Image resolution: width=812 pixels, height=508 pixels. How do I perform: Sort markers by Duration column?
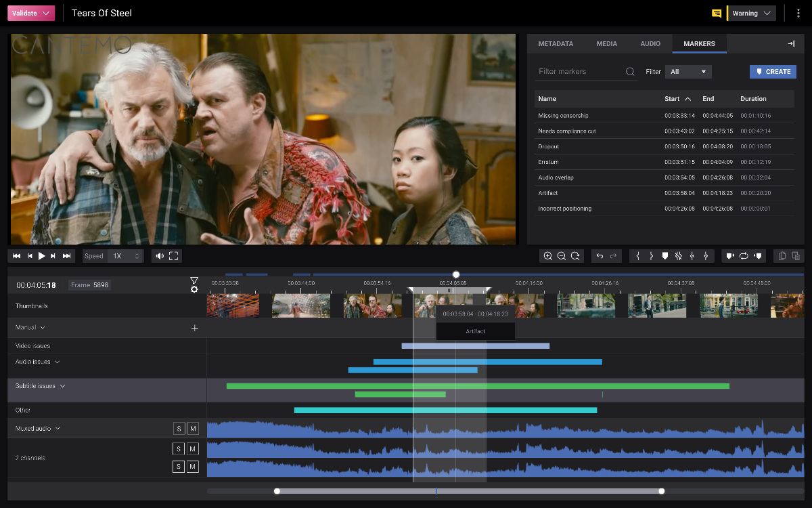click(x=753, y=99)
